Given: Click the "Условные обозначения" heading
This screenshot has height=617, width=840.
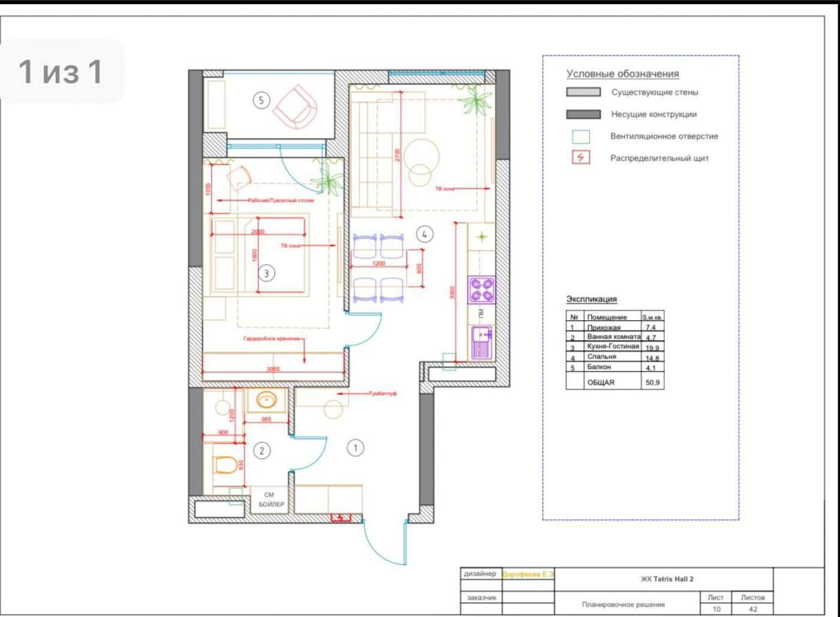Looking at the screenshot, I should (x=622, y=74).
